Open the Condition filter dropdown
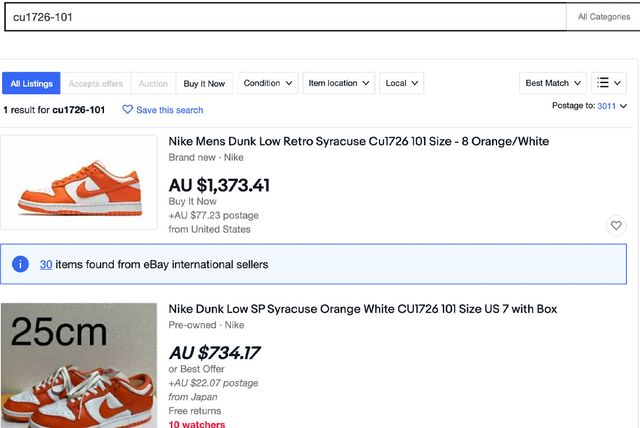This screenshot has height=428, width=640. [x=268, y=83]
